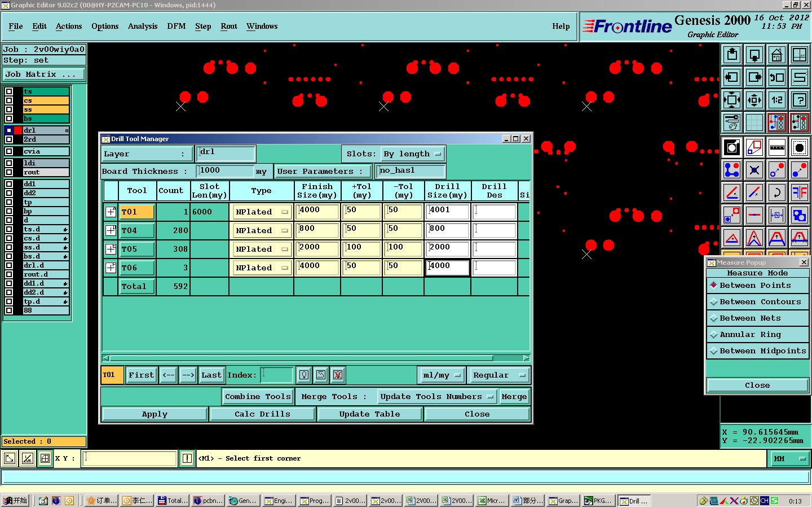Toggle the cvia layer checkbox
Viewport: 812px width, 508px height.
pos(9,151)
